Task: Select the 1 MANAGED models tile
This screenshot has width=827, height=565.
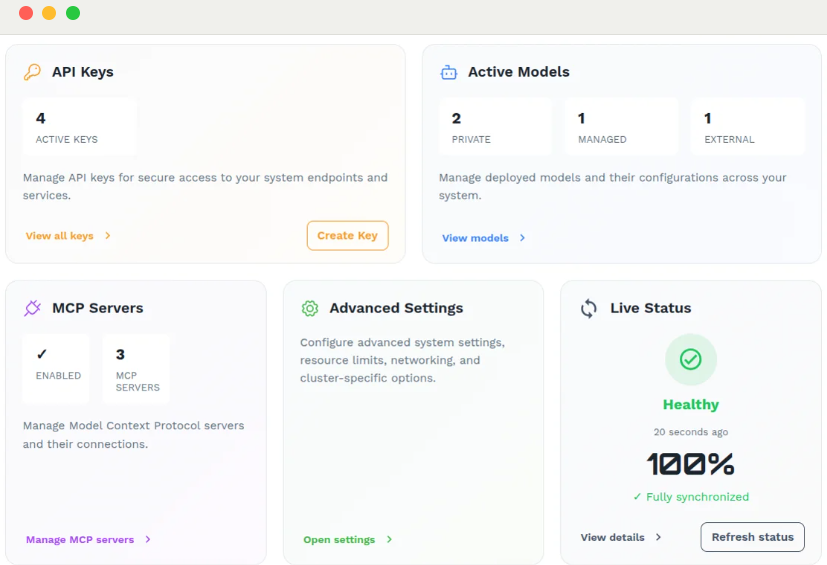Action: 621,127
